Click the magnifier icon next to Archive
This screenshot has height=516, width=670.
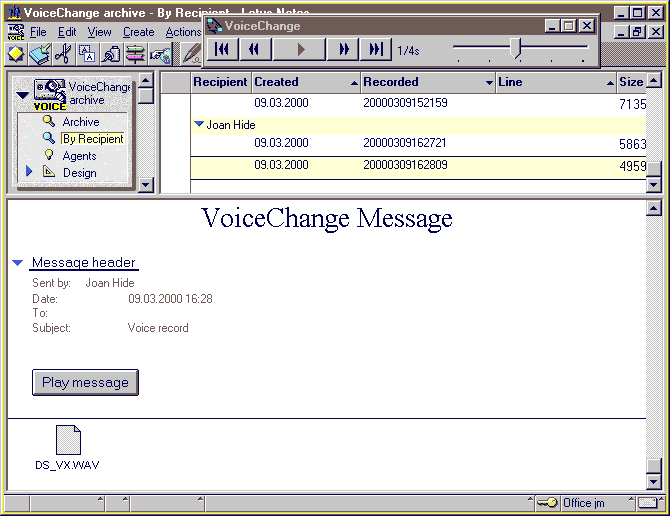coord(49,121)
